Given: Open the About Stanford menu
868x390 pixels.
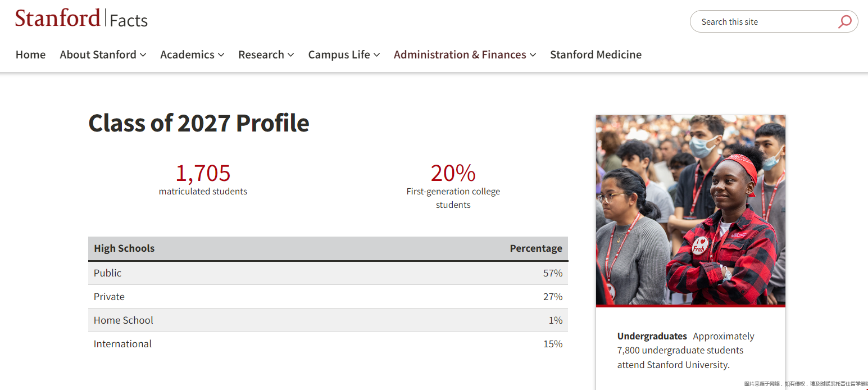Looking at the screenshot, I should point(98,55).
